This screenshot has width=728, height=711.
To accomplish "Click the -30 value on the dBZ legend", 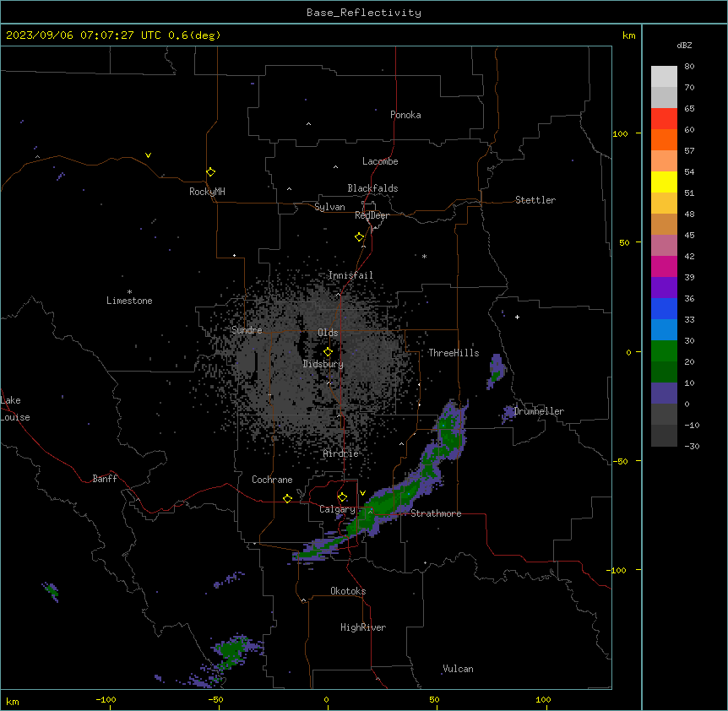I will point(692,446).
